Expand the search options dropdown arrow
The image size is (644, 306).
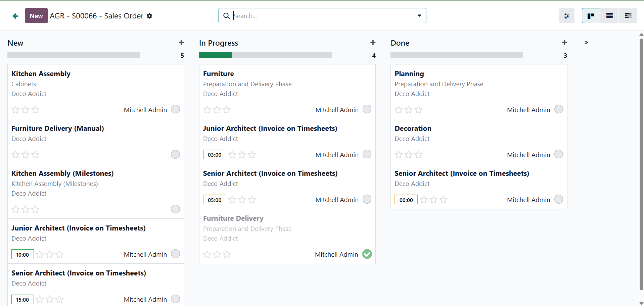click(x=419, y=16)
